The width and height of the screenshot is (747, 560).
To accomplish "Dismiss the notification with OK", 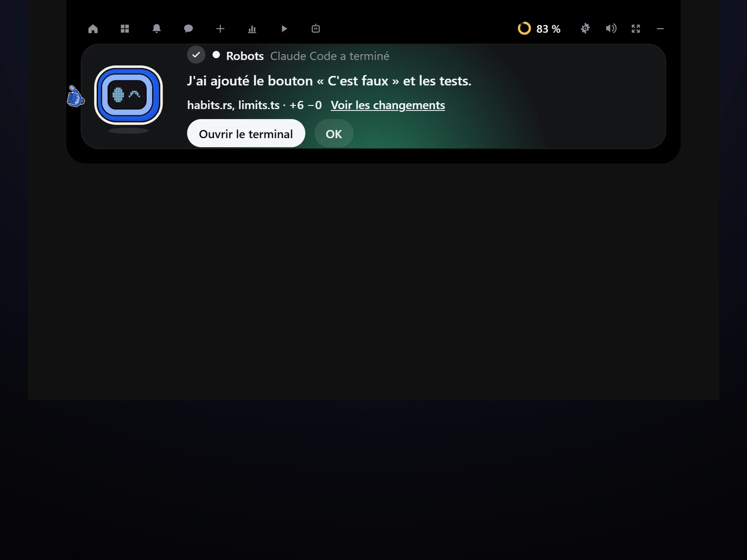I will [334, 133].
